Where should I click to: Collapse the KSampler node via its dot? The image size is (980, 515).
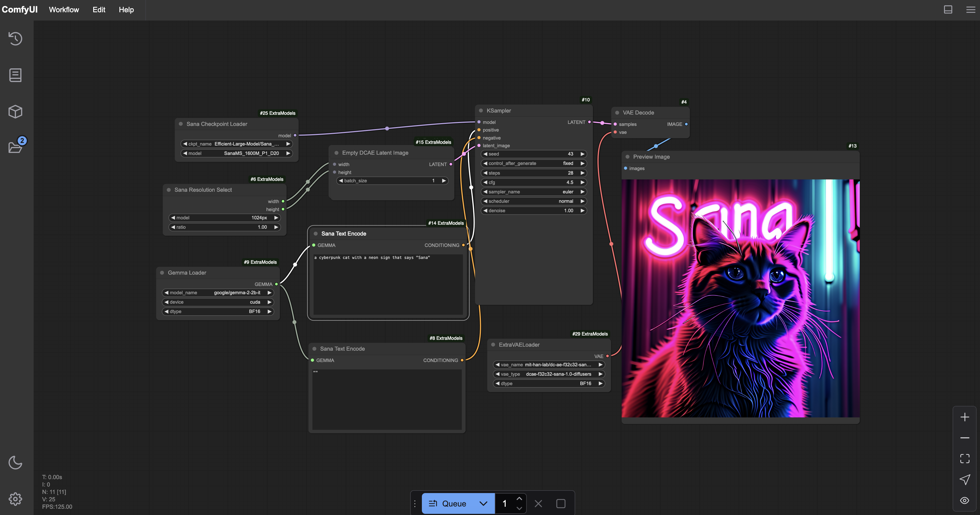(481, 111)
